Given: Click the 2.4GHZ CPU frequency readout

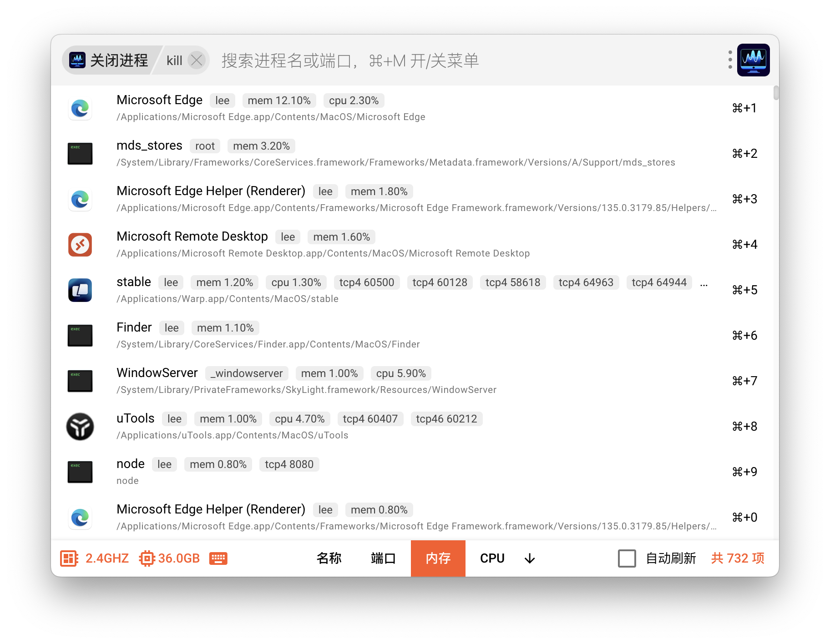Looking at the screenshot, I should point(107,558).
